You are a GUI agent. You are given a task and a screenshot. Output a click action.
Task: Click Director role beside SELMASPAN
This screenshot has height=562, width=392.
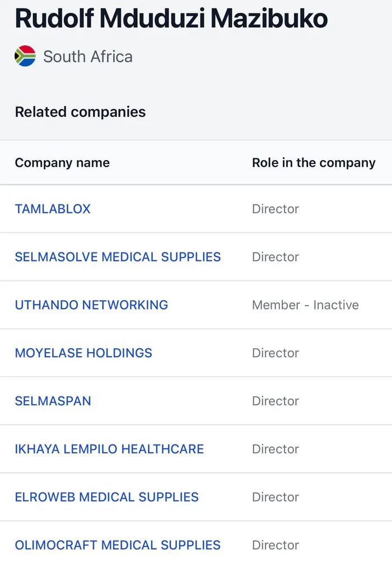(x=276, y=401)
